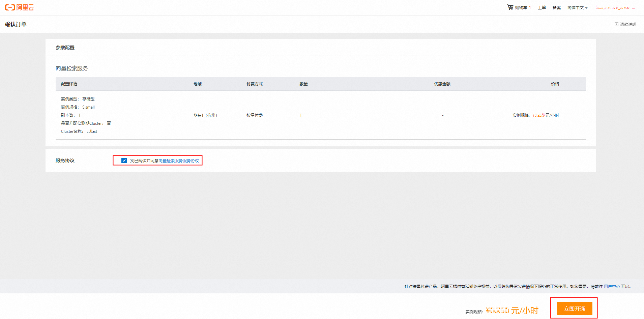Image resolution: width=644 pixels, height=319 pixels.
Task: Click the 付费方式 column header
Action: click(x=255, y=84)
